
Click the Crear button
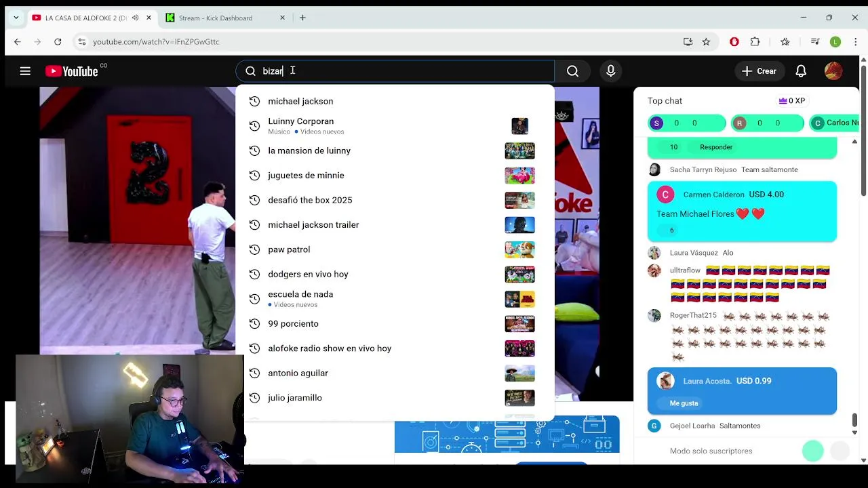[759, 71]
